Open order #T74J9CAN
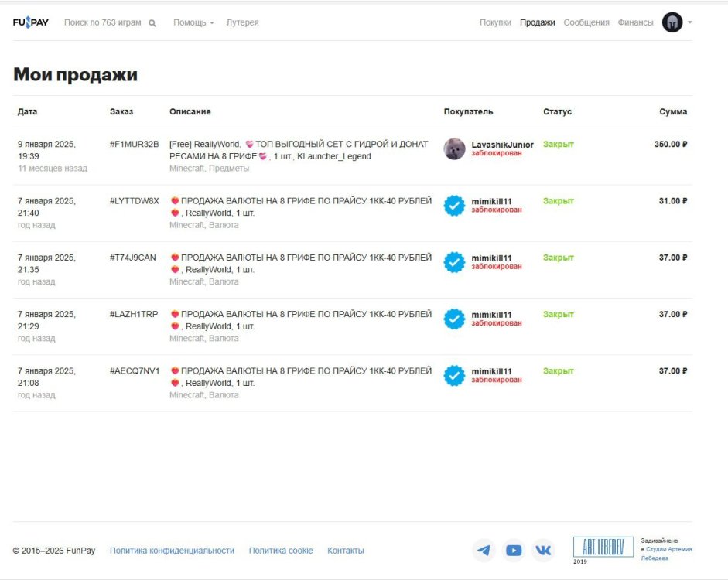 click(133, 258)
